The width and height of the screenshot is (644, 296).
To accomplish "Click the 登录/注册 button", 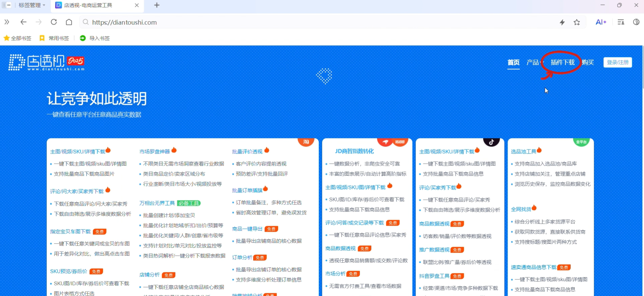I will pyautogui.click(x=618, y=62).
